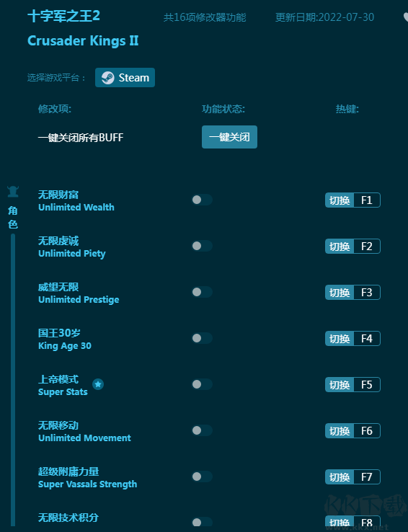Turn on Unlimited Prestige switch
The height and width of the screenshot is (532, 408).
202,292
